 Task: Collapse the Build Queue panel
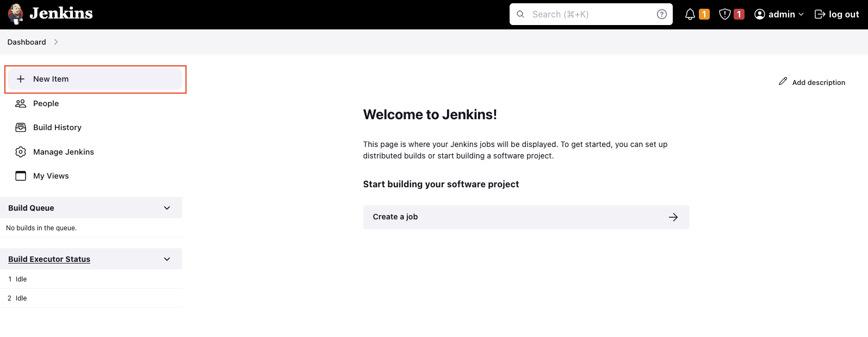click(x=167, y=208)
